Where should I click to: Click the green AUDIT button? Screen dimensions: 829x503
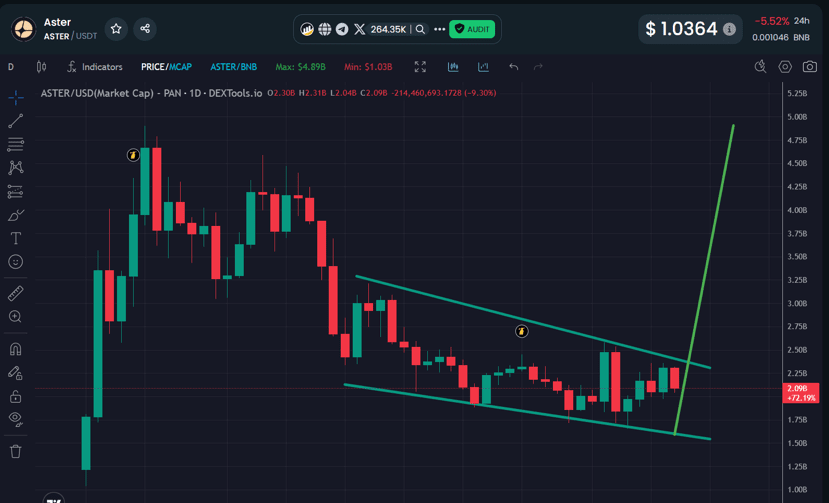point(472,29)
